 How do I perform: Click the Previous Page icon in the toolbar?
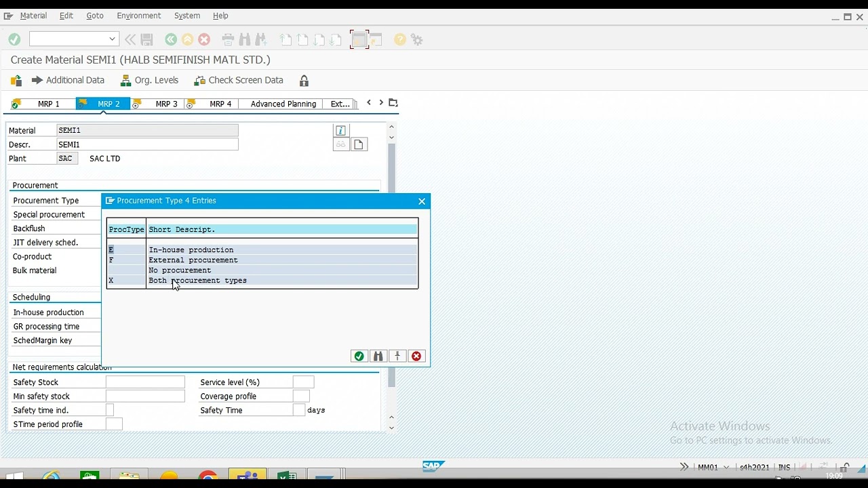(302, 40)
